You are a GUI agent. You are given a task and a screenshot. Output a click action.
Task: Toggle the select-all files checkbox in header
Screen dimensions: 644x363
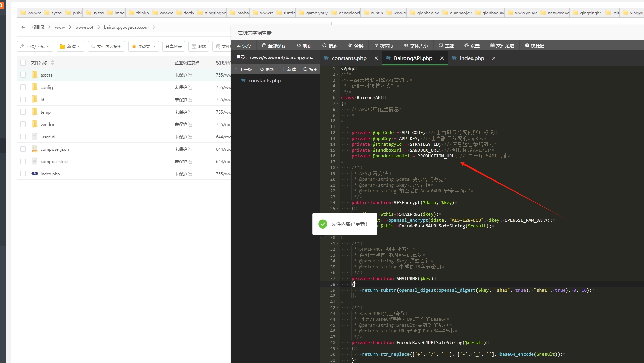click(23, 62)
